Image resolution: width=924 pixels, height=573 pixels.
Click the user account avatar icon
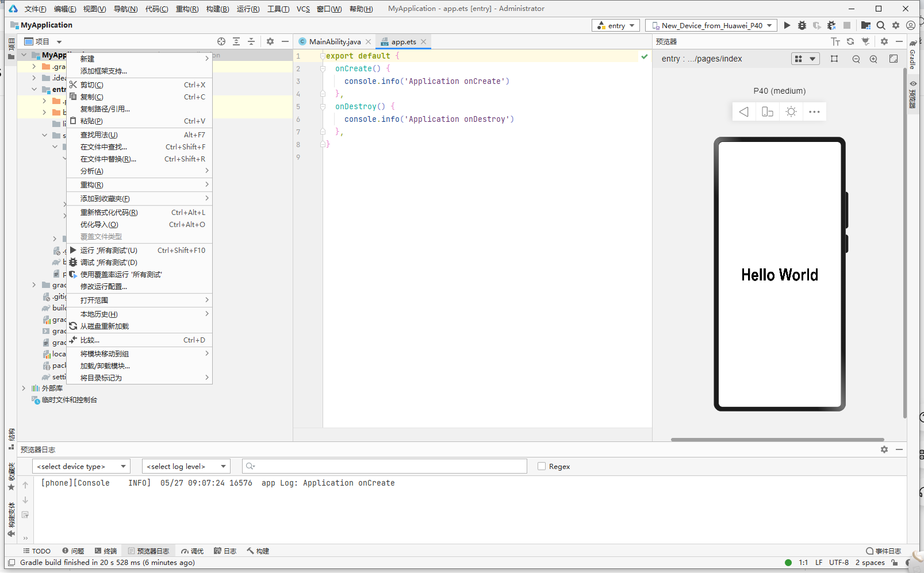(911, 25)
